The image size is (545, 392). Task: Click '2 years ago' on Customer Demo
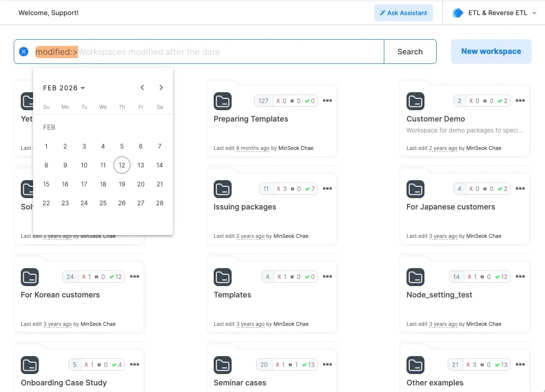pyautogui.click(x=443, y=148)
